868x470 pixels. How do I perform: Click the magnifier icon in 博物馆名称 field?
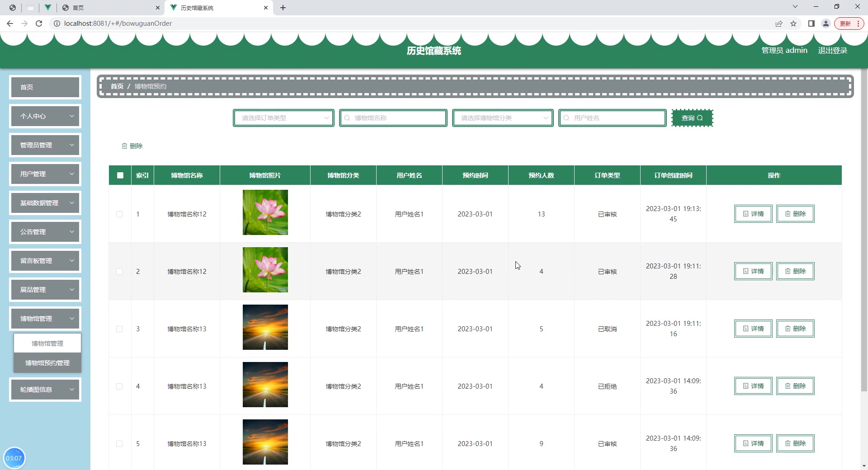(347, 118)
